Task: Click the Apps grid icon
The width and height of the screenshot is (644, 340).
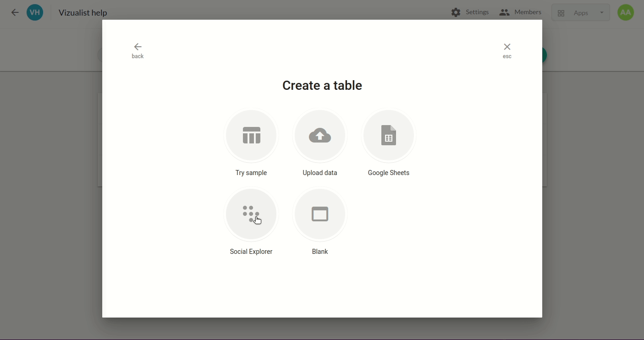Action: pyautogui.click(x=561, y=13)
